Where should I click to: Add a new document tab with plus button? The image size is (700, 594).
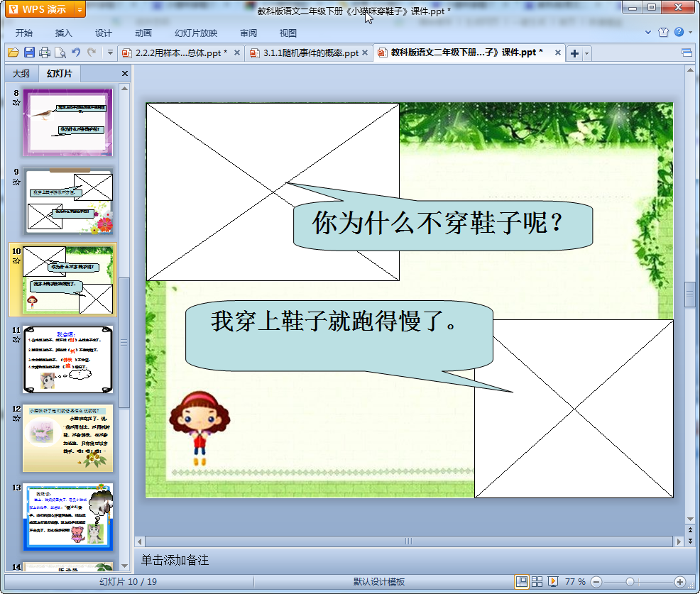pos(574,53)
